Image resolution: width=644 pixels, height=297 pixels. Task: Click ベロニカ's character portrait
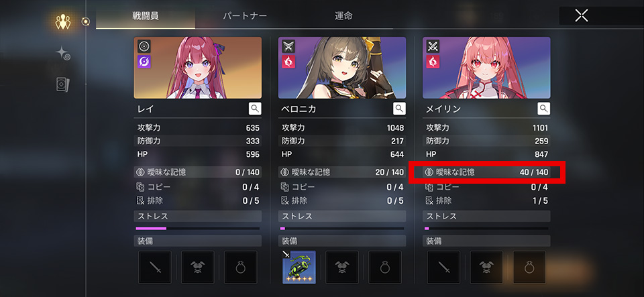coord(342,68)
